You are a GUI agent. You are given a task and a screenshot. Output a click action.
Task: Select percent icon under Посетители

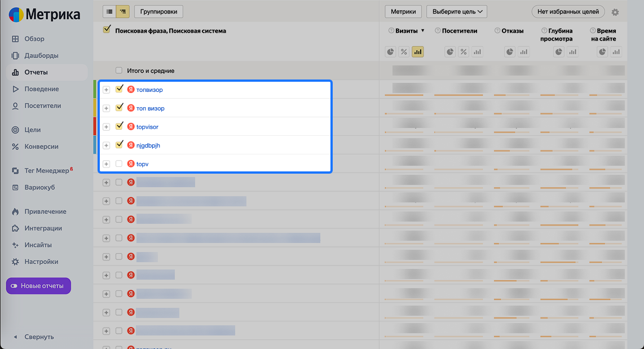pyautogui.click(x=464, y=52)
